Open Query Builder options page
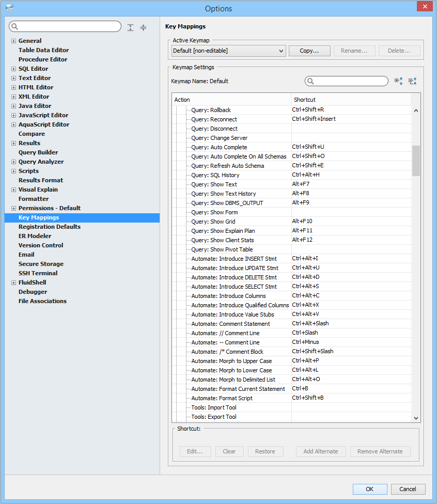This screenshot has height=504, width=437. coord(38,152)
